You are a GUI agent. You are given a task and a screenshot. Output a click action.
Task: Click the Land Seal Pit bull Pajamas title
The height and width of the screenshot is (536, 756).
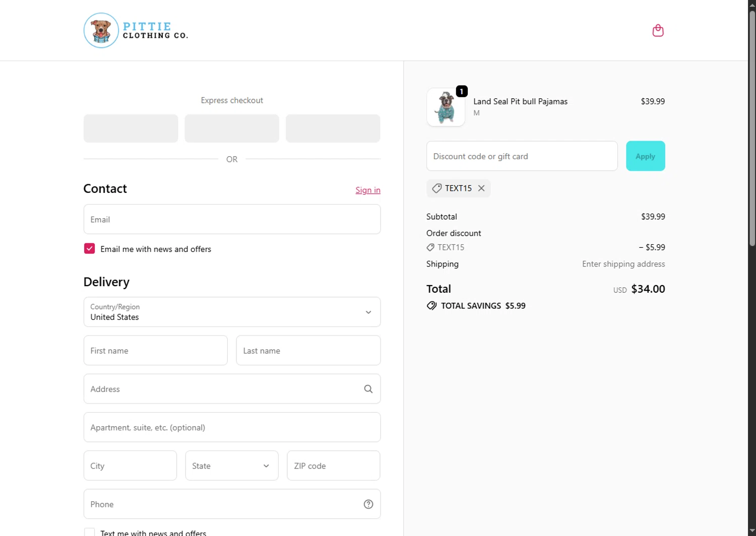click(520, 101)
